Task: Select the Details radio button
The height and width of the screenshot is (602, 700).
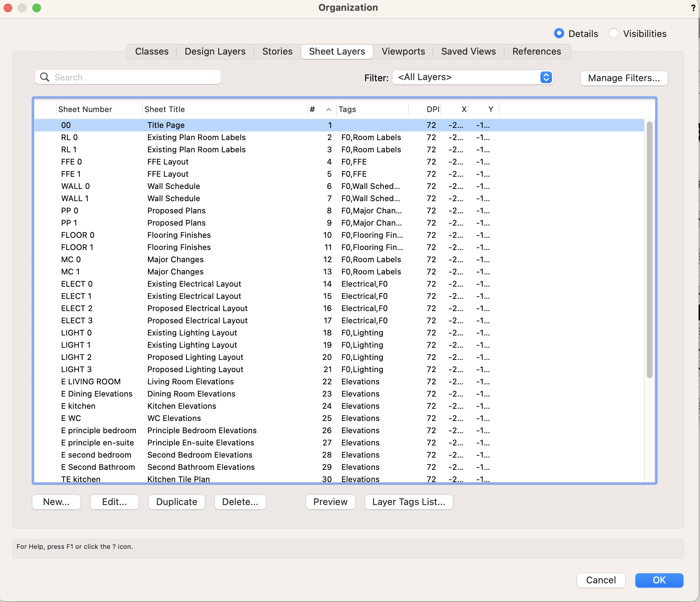Action: click(559, 33)
